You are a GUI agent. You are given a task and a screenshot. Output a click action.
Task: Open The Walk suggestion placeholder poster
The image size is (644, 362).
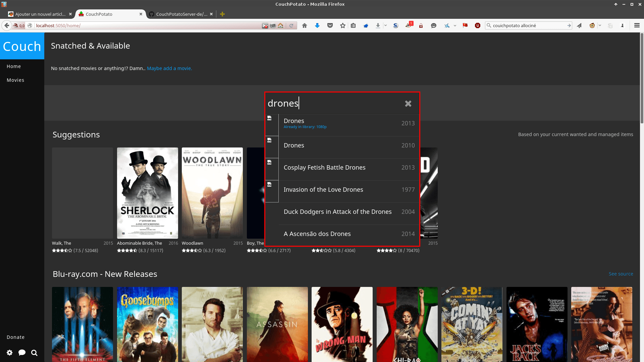(83, 193)
